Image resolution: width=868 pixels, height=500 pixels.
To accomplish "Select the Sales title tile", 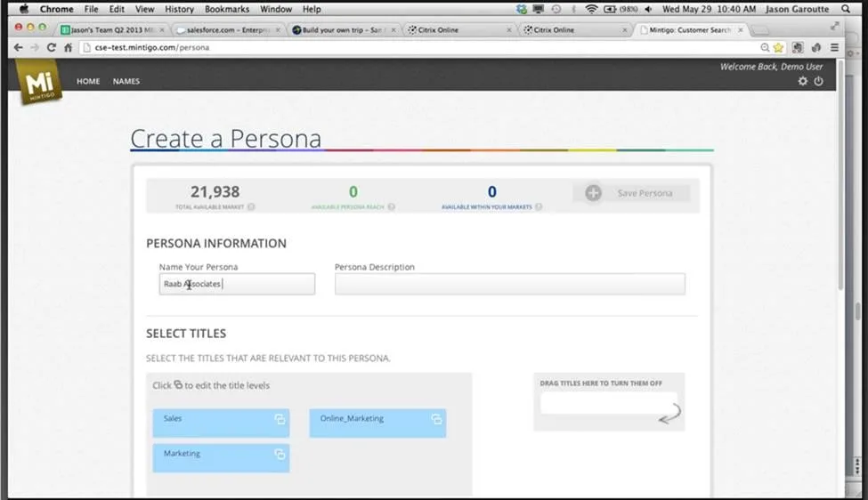I will click(x=221, y=423).
